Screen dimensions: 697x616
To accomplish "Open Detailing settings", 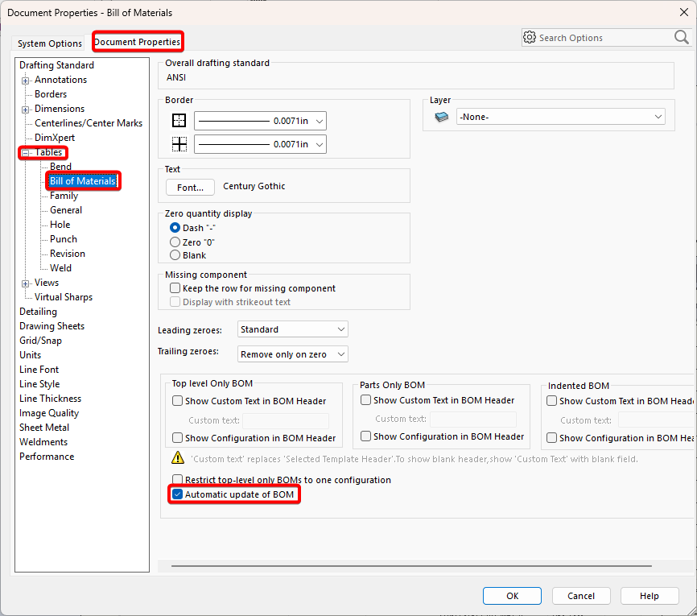I will [38, 312].
